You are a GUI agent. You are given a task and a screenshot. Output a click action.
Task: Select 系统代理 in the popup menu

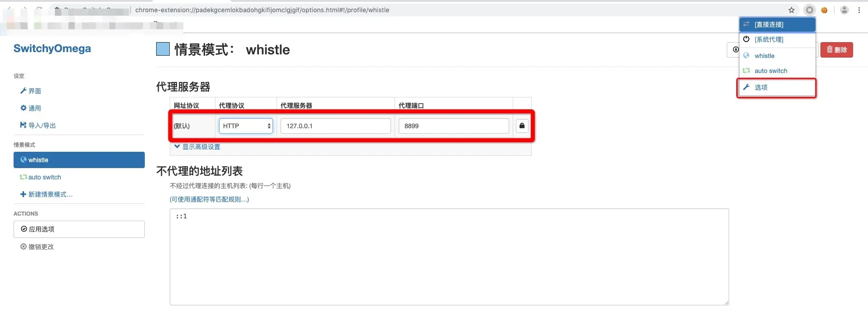click(x=777, y=39)
